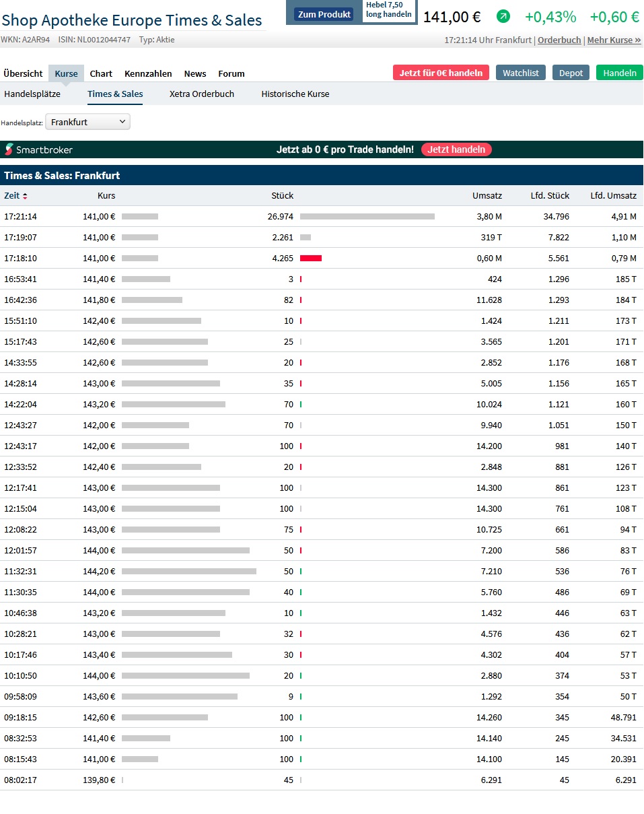644x814 pixels.
Task: Click the Zeit column sort arrows
Action: coord(25,196)
